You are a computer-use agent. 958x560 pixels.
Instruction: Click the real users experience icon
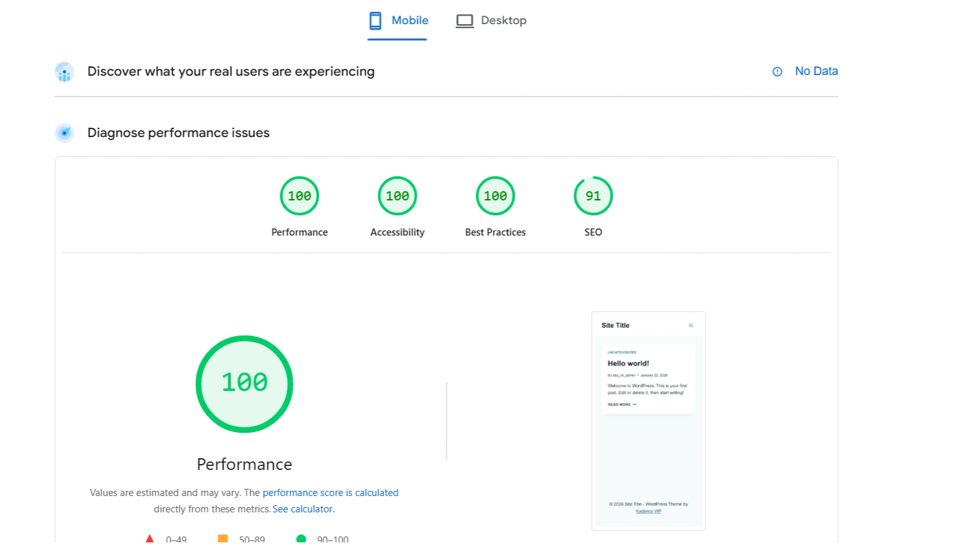coord(65,72)
